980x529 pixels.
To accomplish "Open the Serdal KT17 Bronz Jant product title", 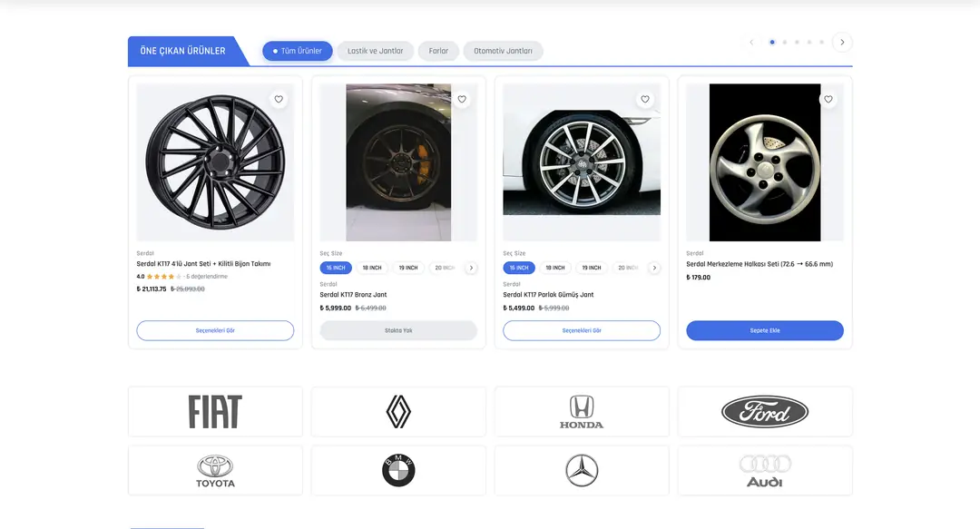I will (x=353, y=295).
